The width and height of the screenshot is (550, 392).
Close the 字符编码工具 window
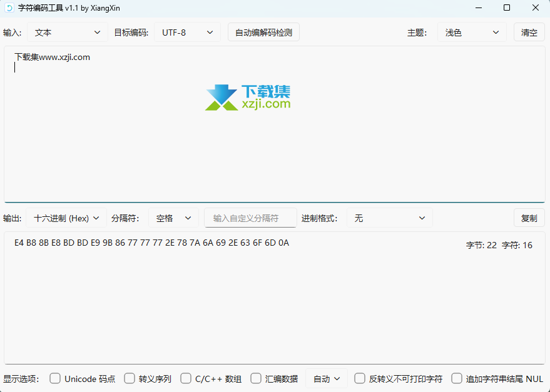coord(536,8)
